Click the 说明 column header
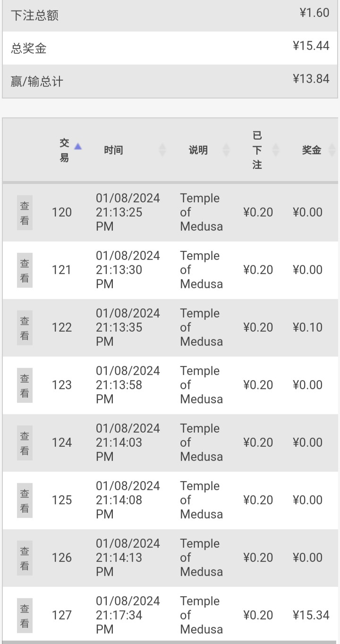 click(198, 150)
